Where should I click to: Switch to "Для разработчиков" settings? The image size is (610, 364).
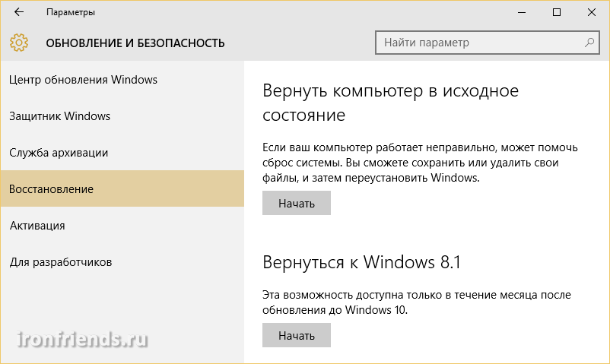click(61, 262)
